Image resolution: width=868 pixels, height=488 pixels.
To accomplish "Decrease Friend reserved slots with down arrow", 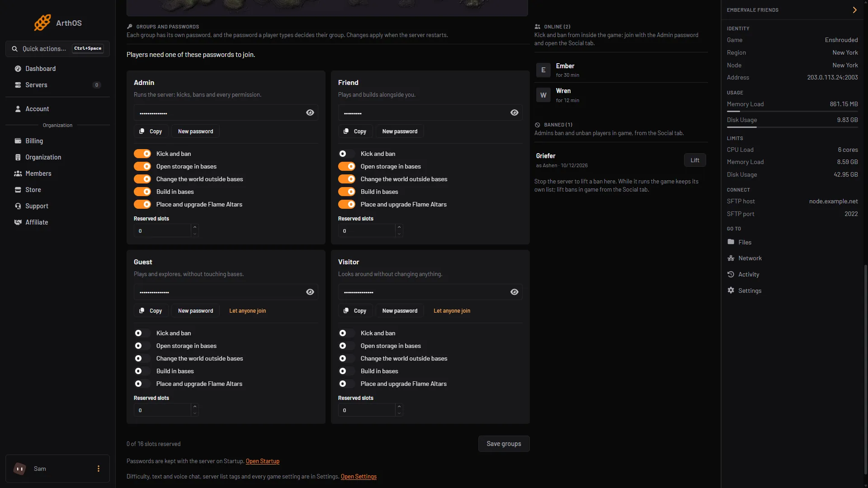I will [x=399, y=234].
